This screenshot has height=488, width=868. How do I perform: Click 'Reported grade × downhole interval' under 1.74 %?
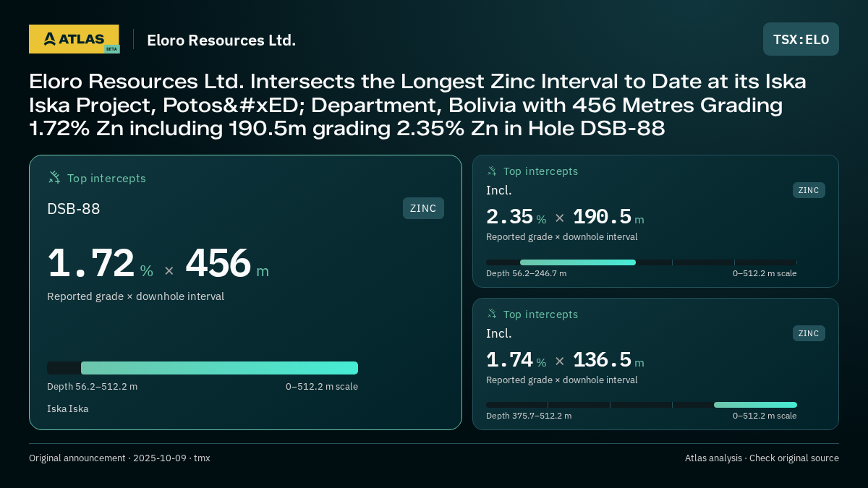562,380
